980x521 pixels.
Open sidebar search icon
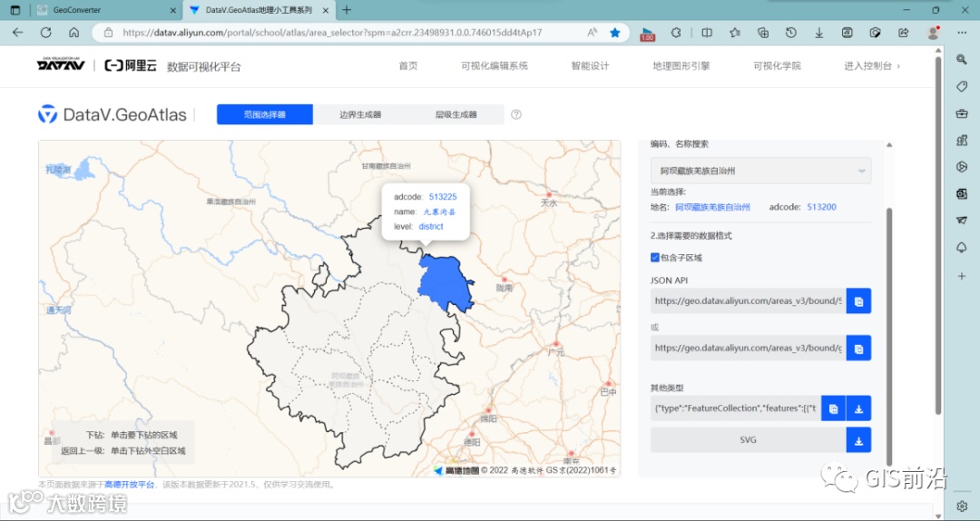(962, 59)
